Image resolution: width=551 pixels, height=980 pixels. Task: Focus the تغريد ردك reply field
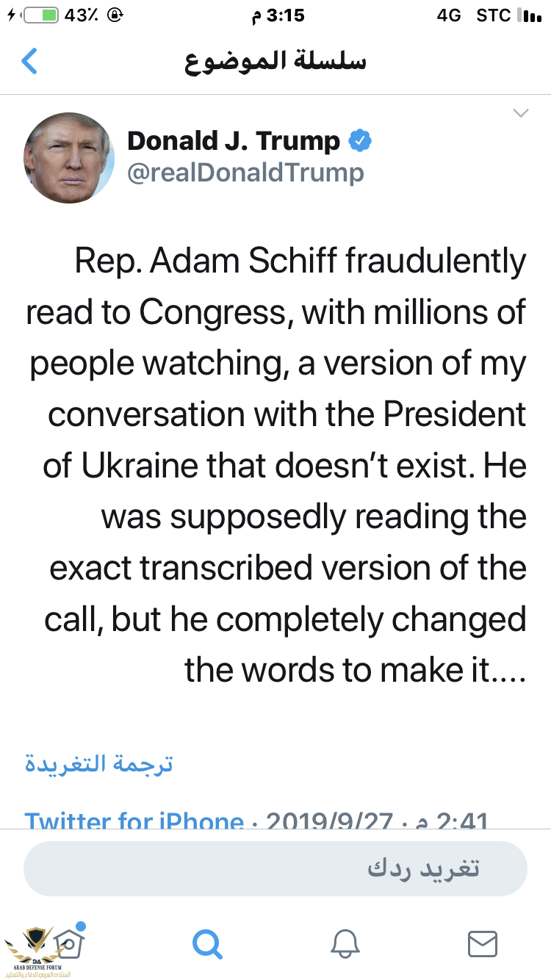tap(275, 869)
